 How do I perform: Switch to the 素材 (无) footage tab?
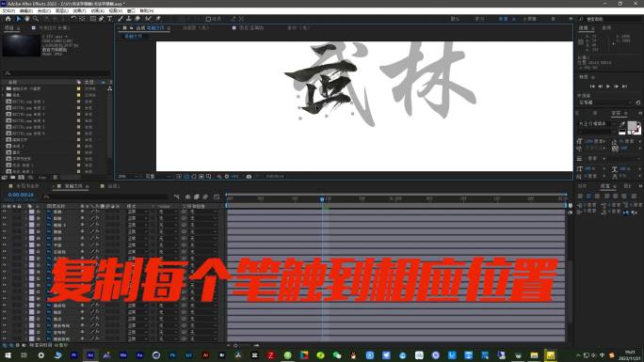298,28
